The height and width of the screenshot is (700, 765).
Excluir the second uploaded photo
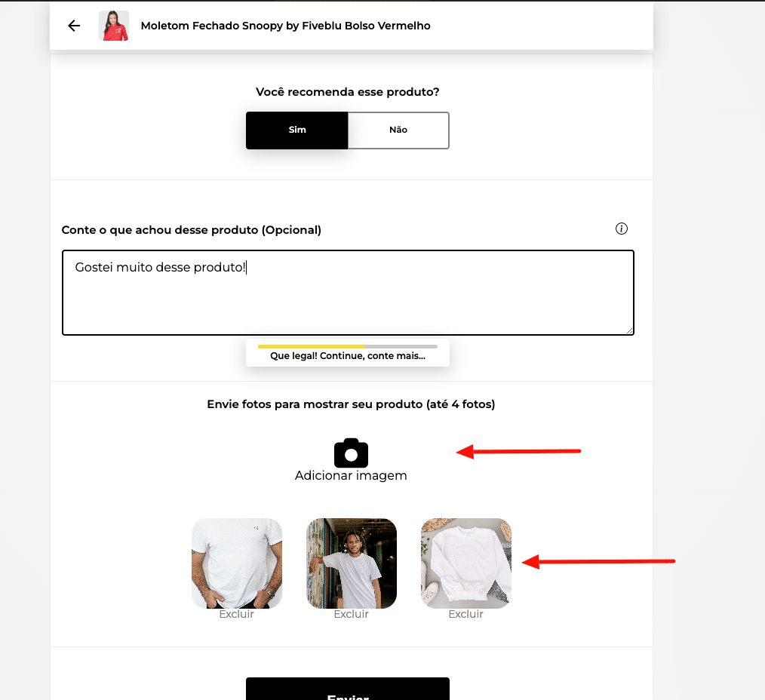coord(352,614)
